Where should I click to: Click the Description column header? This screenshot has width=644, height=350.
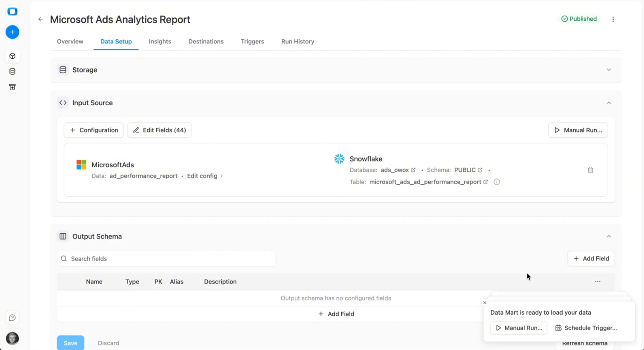coord(220,281)
